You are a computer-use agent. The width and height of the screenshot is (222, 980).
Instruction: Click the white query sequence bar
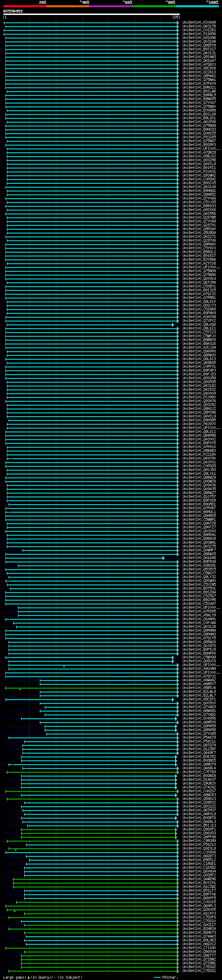pos(92,15)
